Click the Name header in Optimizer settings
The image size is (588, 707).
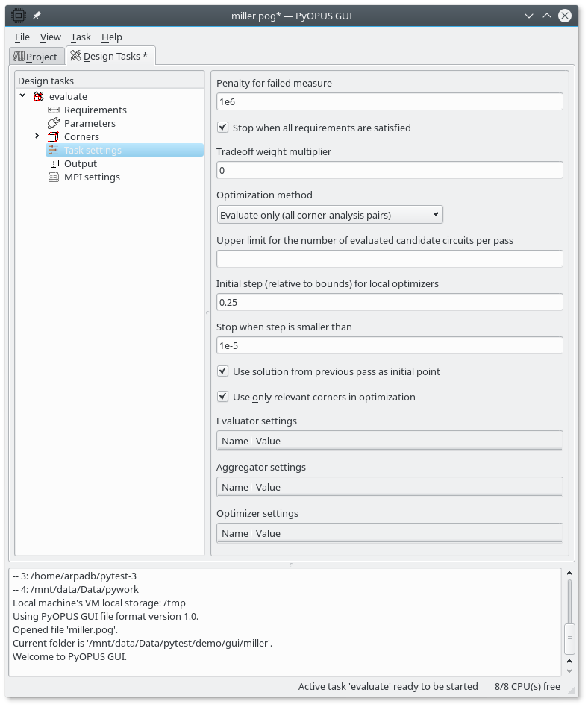234,533
